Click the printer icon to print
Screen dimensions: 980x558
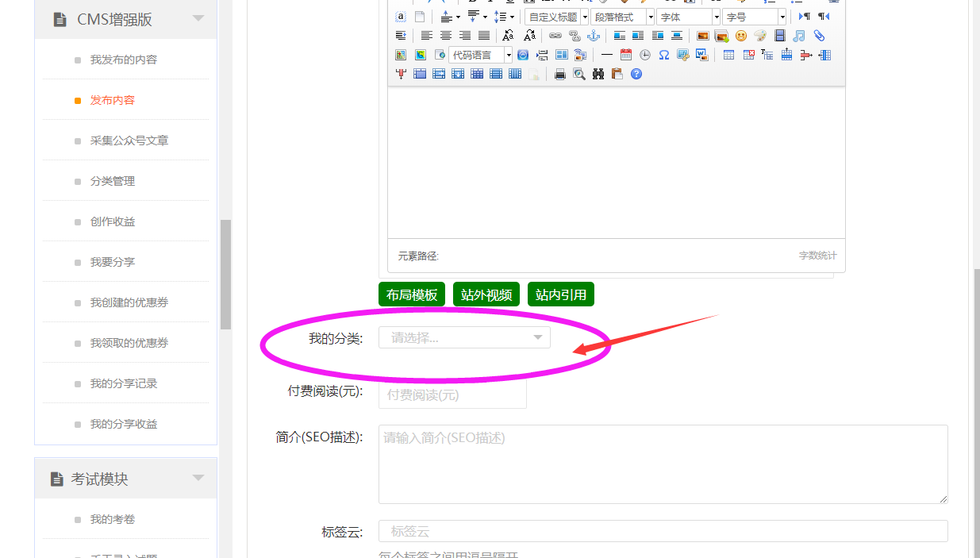tap(560, 74)
